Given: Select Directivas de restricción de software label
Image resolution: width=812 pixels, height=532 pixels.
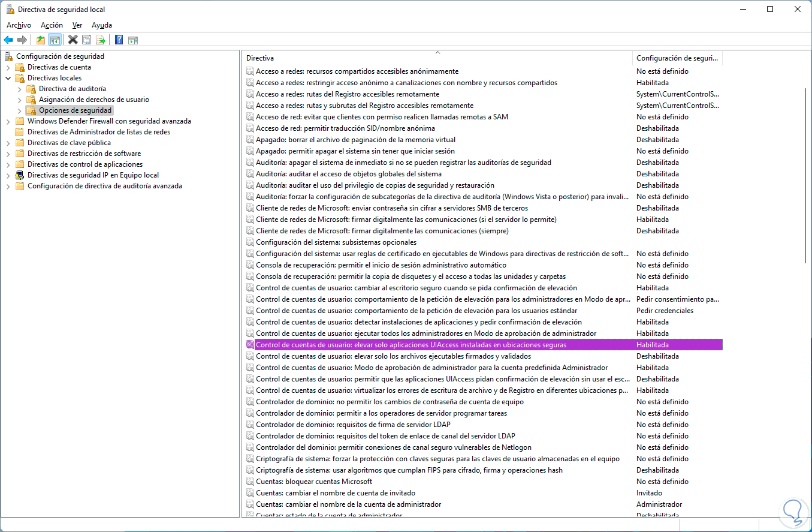Looking at the screenshot, I should pyautogui.click(x=84, y=154).
